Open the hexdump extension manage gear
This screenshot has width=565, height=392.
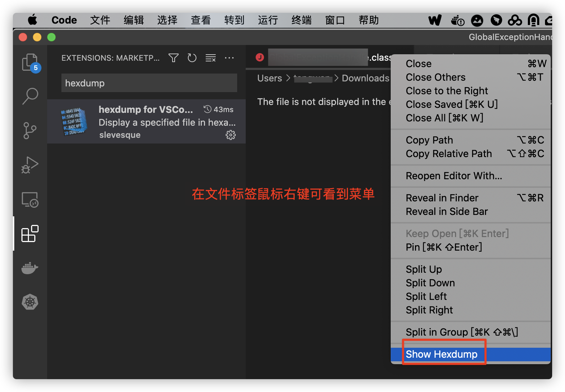231,135
